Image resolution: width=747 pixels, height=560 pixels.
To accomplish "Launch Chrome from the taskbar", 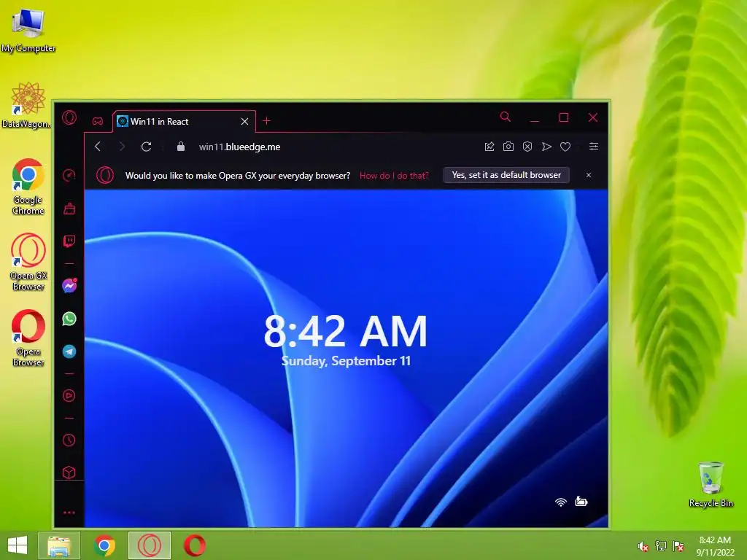I will pos(104,545).
